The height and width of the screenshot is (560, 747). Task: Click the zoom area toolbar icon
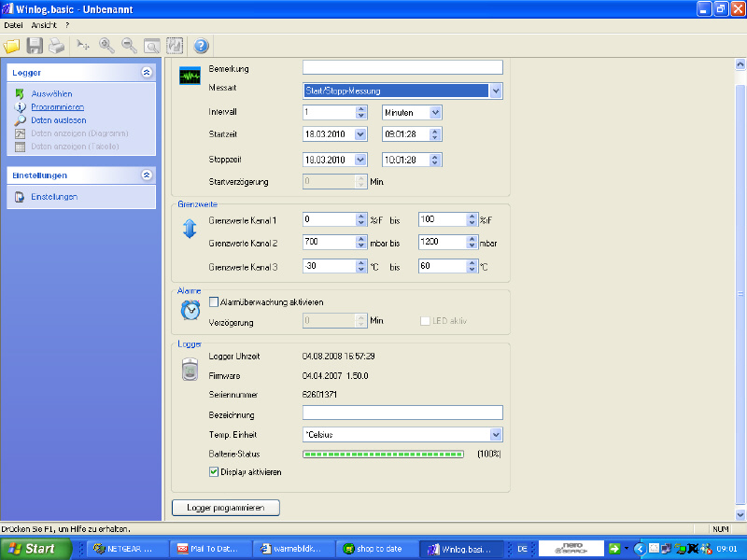tap(152, 46)
